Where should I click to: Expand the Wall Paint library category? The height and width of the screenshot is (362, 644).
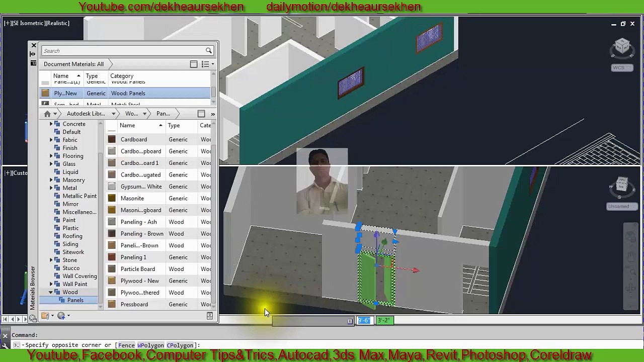[x=51, y=284]
